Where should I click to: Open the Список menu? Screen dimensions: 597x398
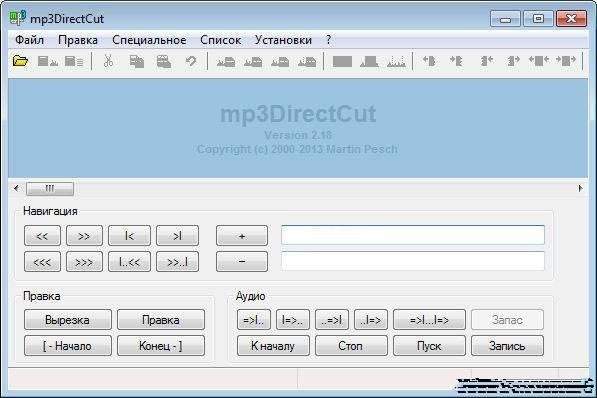click(x=220, y=40)
